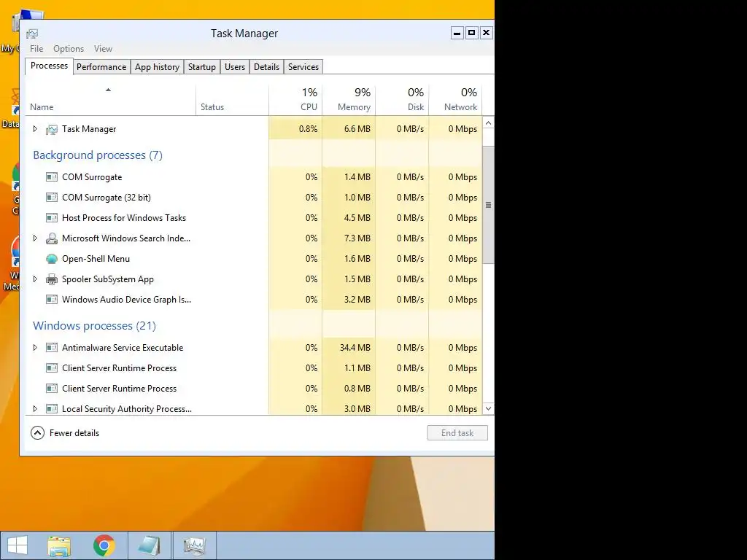Switch to the Services tab
The image size is (747, 560).
[x=303, y=67]
